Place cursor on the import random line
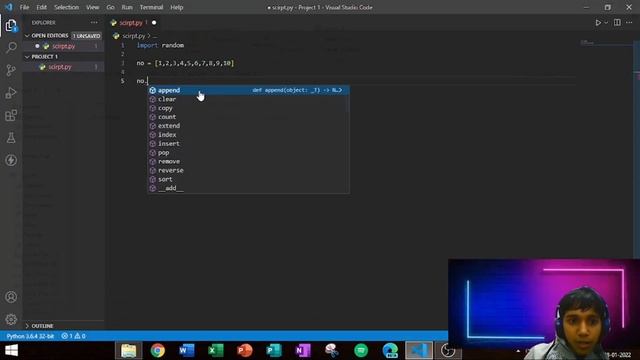Viewport: 640px width, 360px height. (x=160, y=45)
